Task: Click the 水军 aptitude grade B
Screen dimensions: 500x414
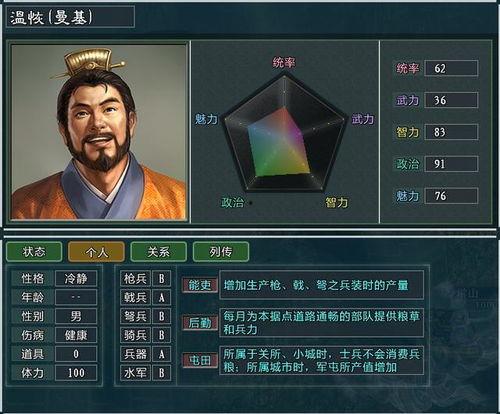Action: [161, 373]
